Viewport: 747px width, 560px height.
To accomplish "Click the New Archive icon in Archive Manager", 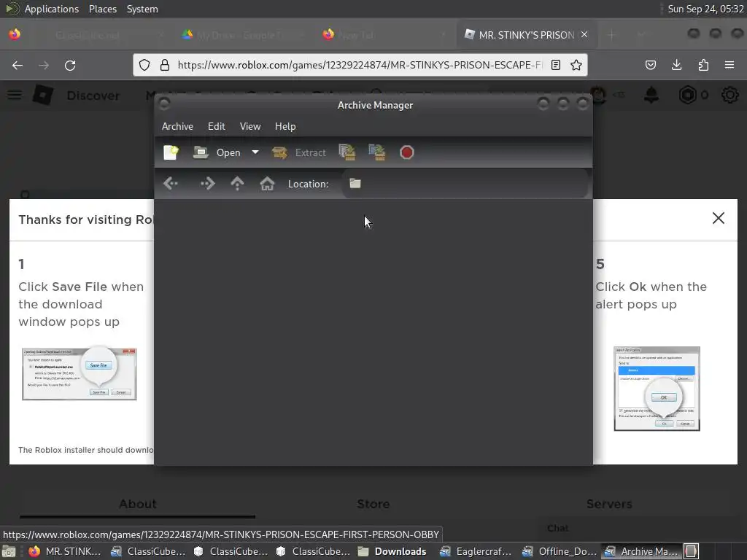I will tap(171, 152).
